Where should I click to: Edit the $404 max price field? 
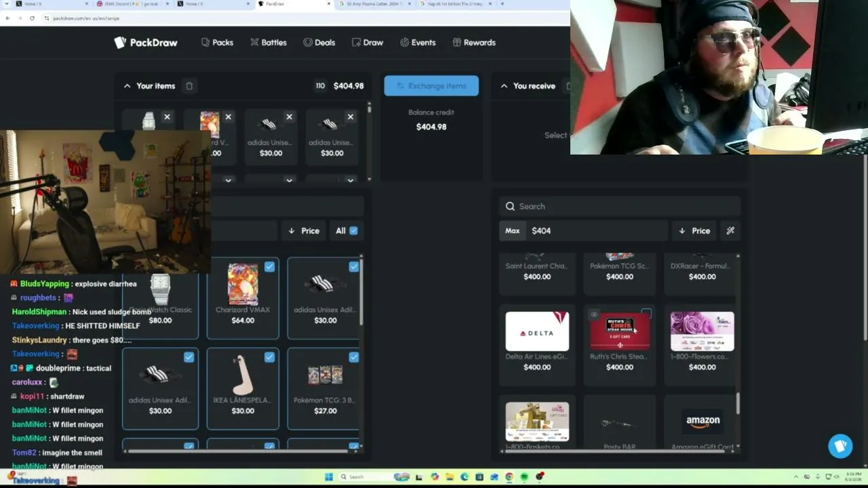(x=597, y=230)
